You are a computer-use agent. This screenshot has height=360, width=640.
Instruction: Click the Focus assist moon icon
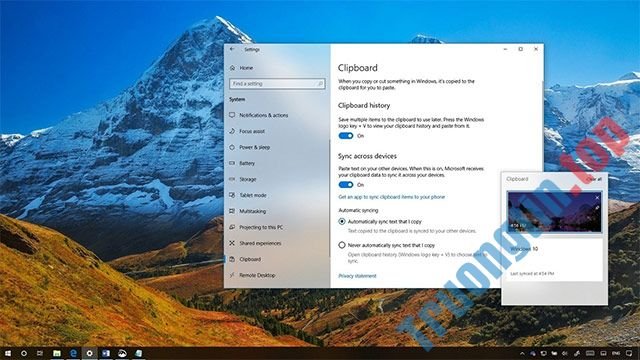[232, 131]
